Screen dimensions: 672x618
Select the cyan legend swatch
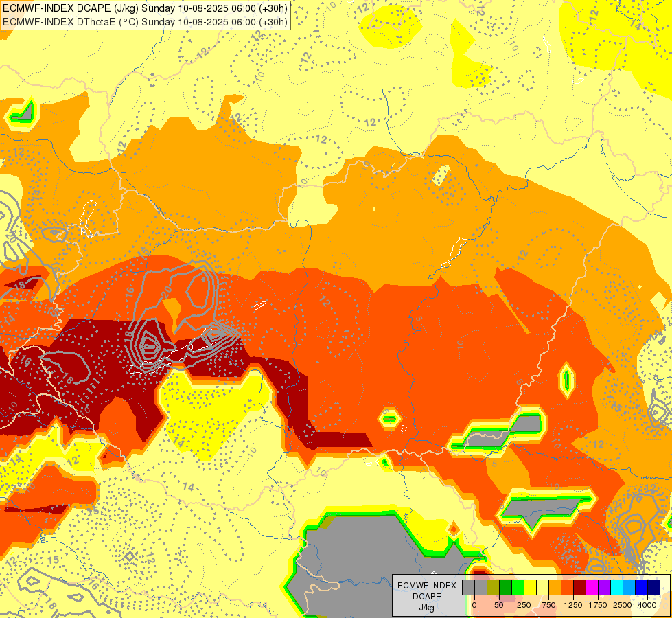pyautogui.click(x=616, y=588)
